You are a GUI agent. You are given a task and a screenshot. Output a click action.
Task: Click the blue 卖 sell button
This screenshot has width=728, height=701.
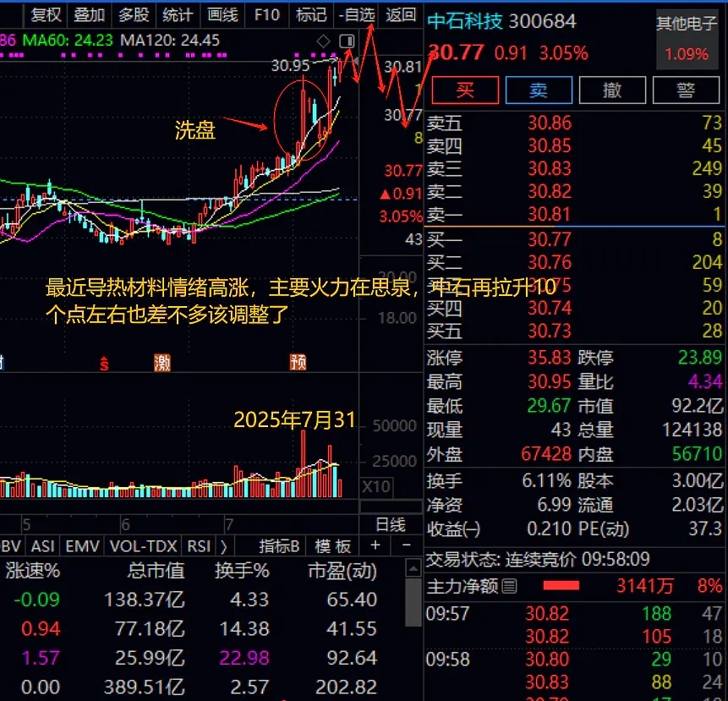pos(539,90)
